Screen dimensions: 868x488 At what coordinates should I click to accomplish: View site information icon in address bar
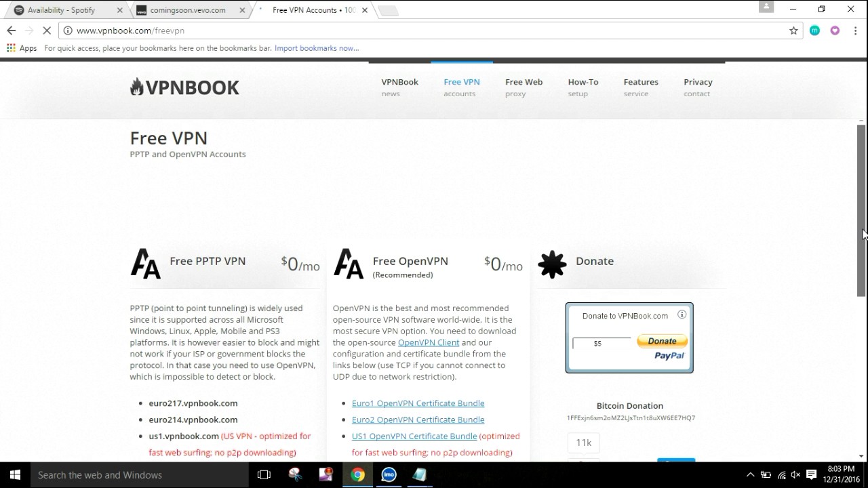68,30
